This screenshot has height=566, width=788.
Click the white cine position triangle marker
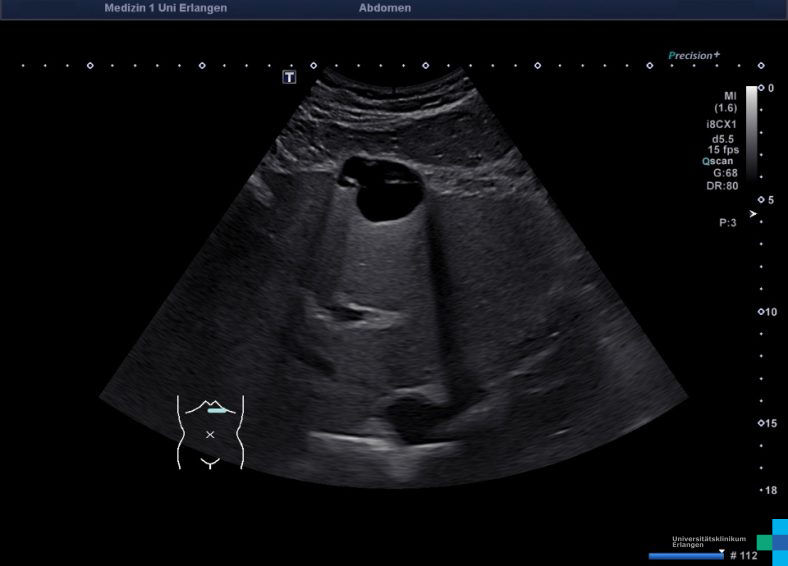coord(721,550)
